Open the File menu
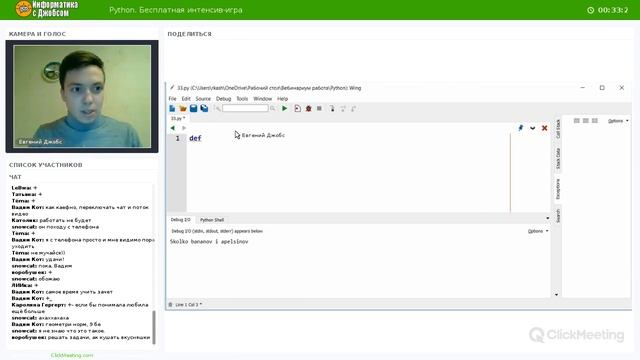This screenshot has width=640, height=360. pos(173,99)
